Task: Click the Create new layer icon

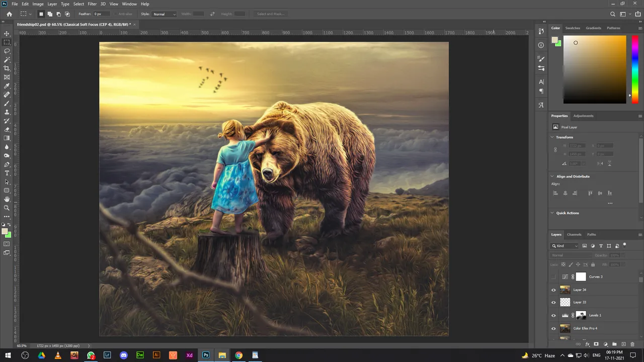Action: [x=623, y=344]
